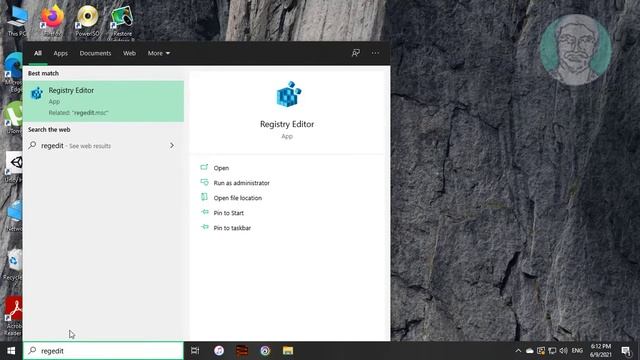Choose Open for Registry Editor
The height and width of the screenshot is (360, 640).
221,168
